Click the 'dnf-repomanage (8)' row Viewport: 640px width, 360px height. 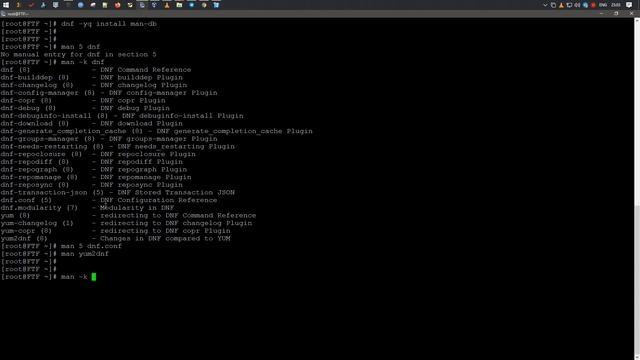pos(96,177)
